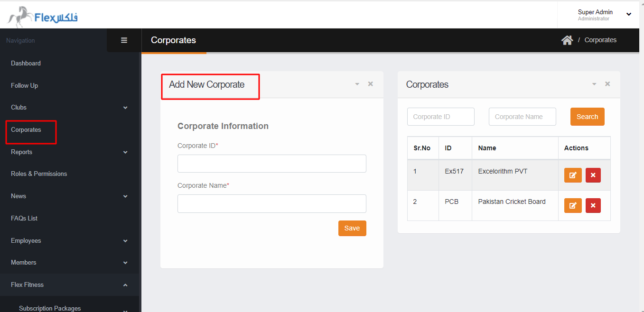The width and height of the screenshot is (644, 312).
Task: Collapse the Add New Corporate panel
Action: point(357,84)
